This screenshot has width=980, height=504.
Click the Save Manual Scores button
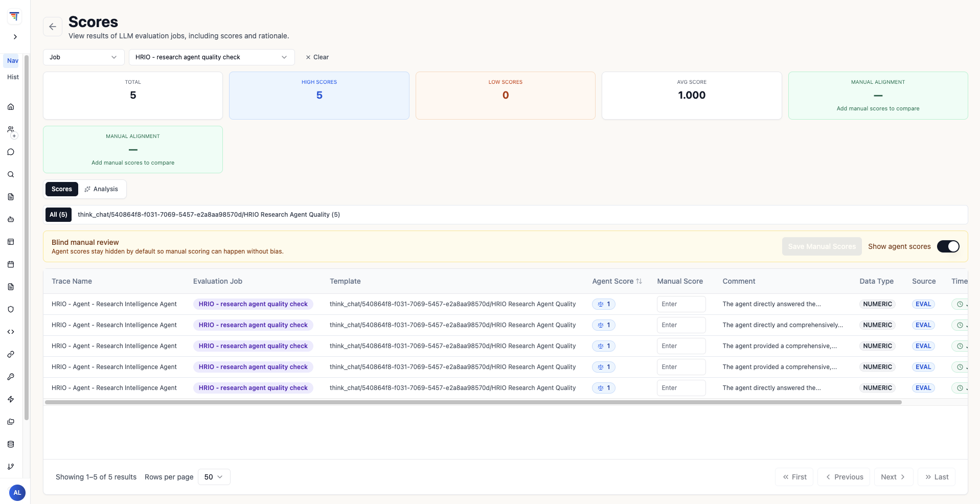coord(822,246)
